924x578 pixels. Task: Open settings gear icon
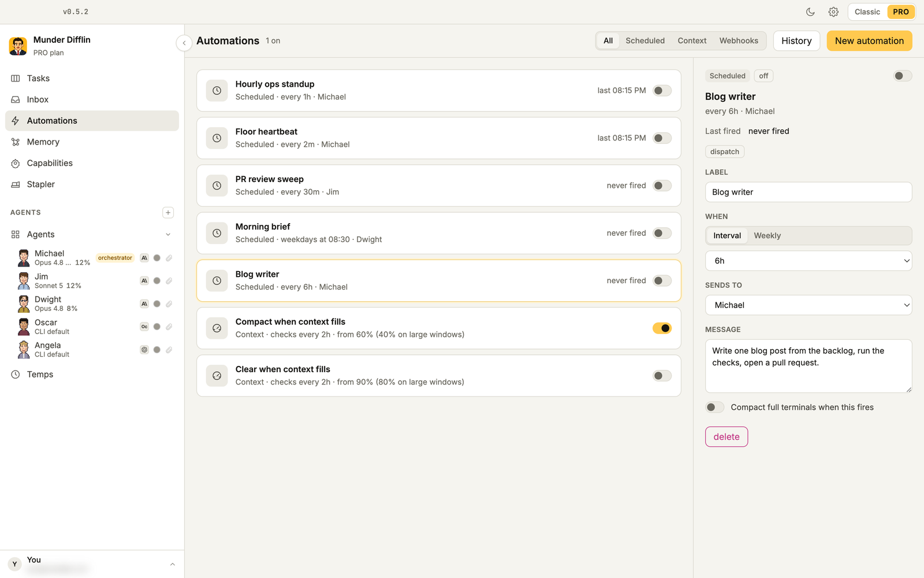tap(833, 12)
